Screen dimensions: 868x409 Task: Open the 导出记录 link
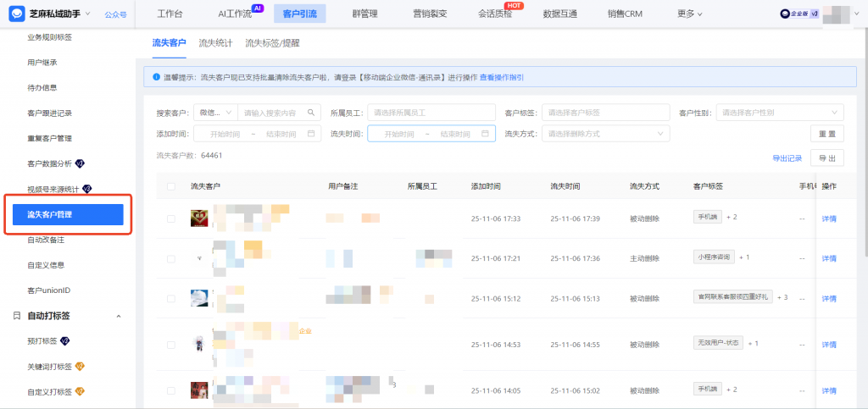tap(787, 158)
